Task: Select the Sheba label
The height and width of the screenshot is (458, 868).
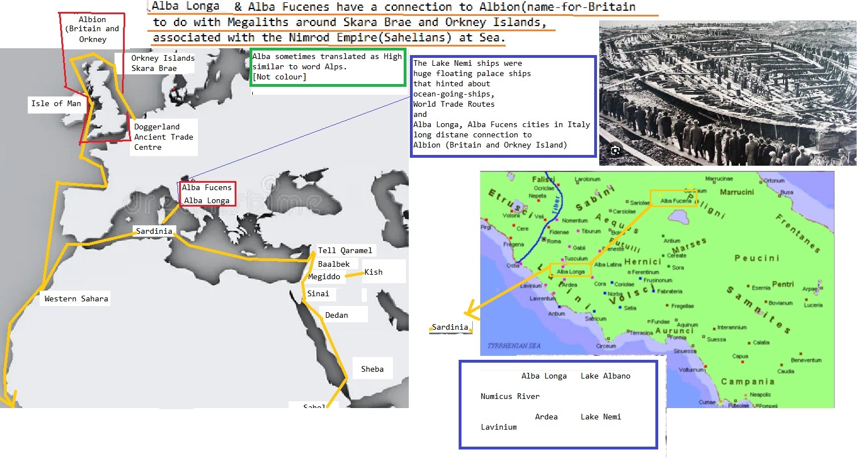Action: click(372, 369)
